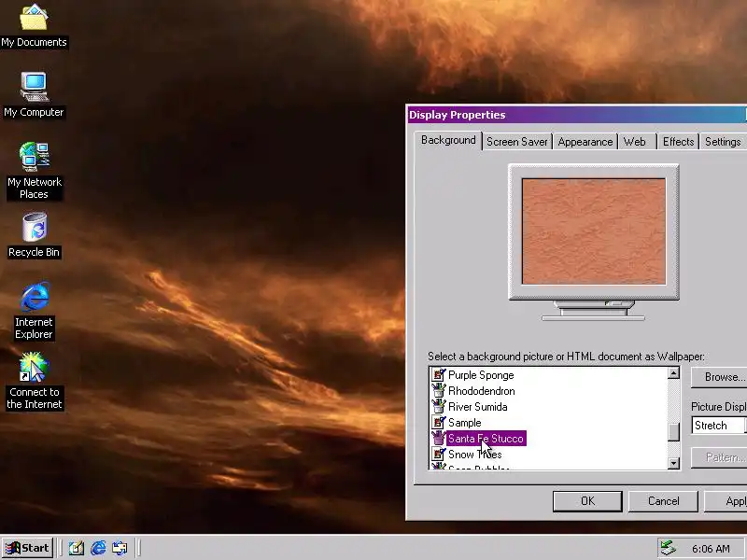The width and height of the screenshot is (747, 560).
Task: Open the Appearance tab
Action: click(x=585, y=142)
